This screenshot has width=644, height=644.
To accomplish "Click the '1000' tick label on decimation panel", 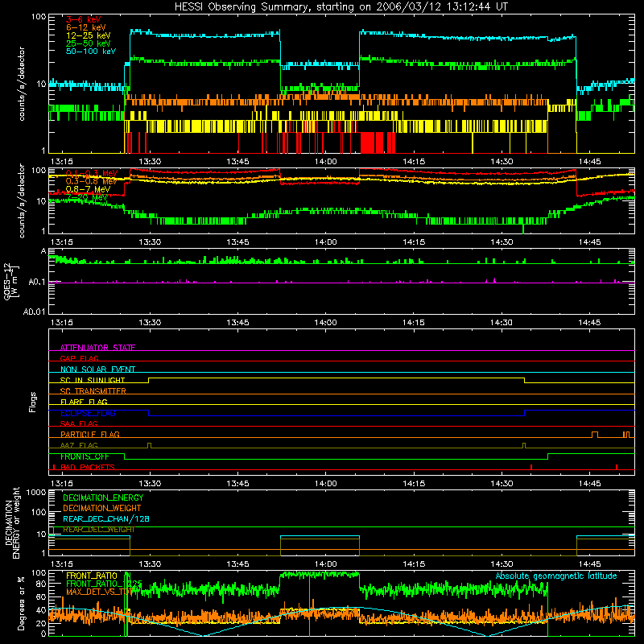I will pyautogui.click(x=36, y=493).
